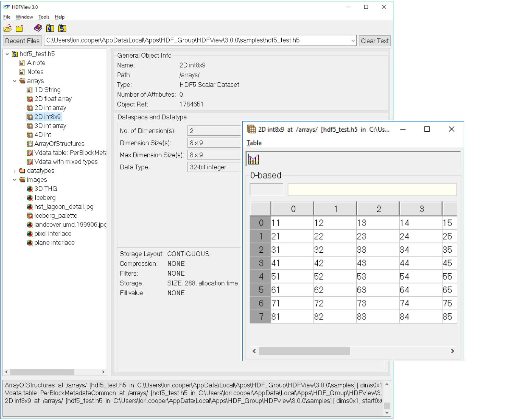Click the HDF4 library toolbar icon
The height and width of the screenshot is (420, 514).
(x=50, y=28)
